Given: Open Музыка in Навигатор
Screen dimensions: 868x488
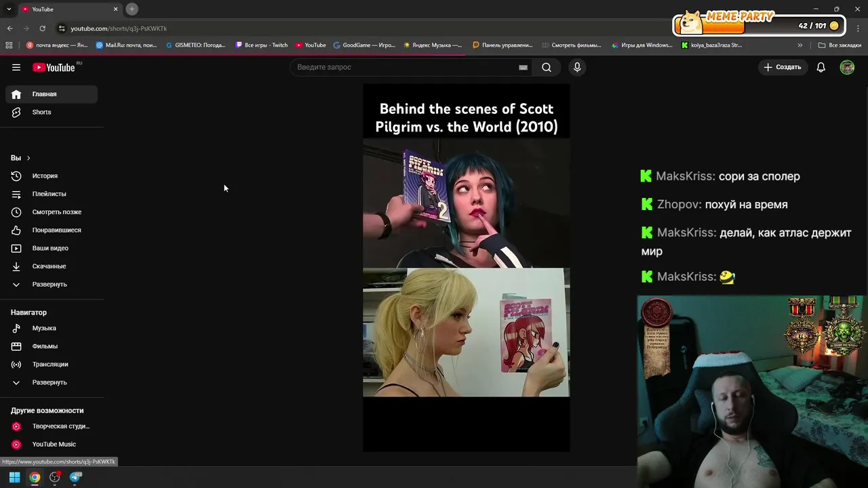Looking at the screenshot, I should 52,328.
